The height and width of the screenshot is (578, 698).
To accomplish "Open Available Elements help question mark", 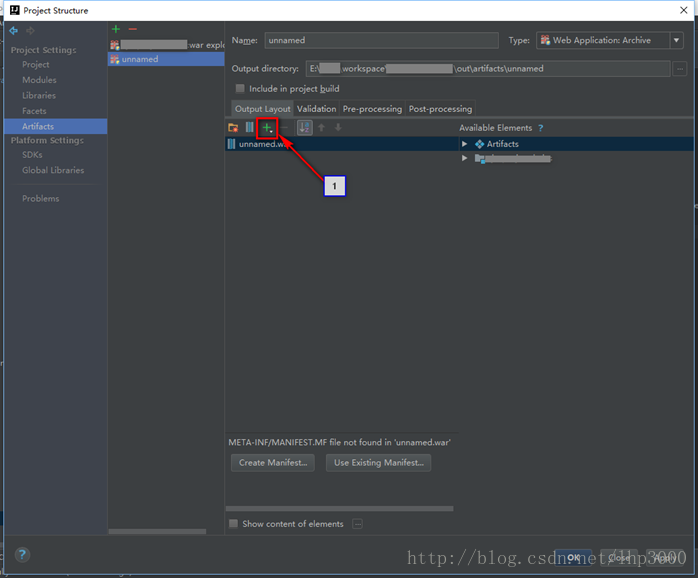I will [x=540, y=128].
